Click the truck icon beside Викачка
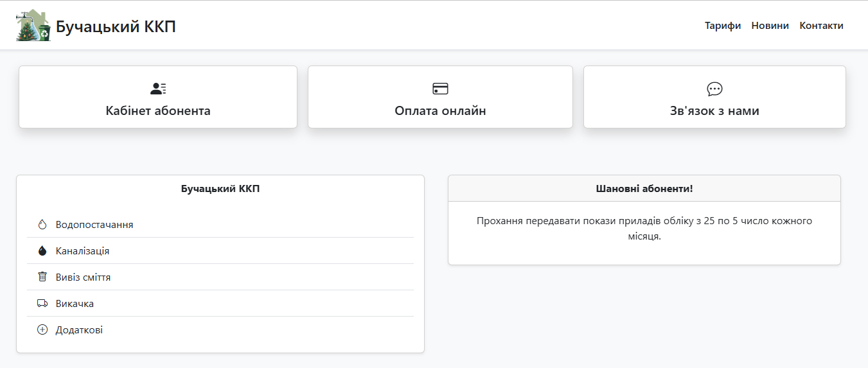The image size is (868, 368). (x=42, y=304)
